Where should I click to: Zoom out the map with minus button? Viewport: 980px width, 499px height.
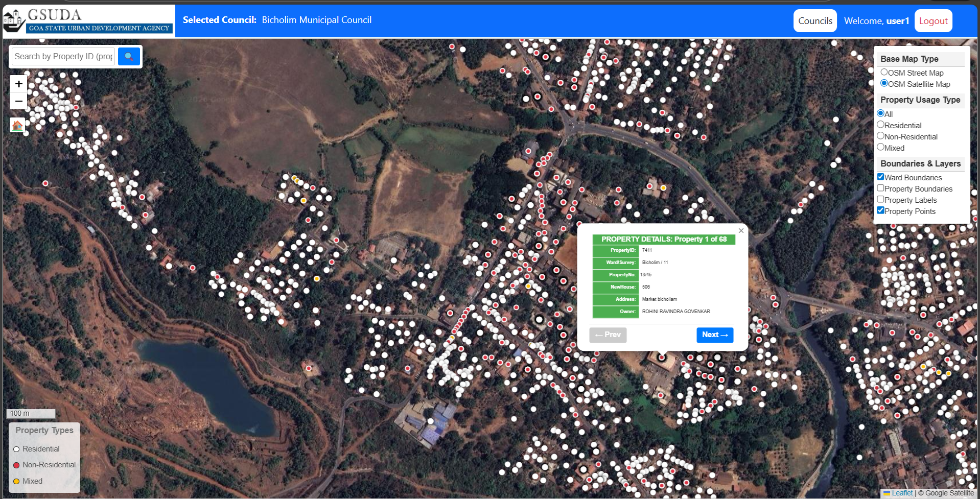pos(19,101)
